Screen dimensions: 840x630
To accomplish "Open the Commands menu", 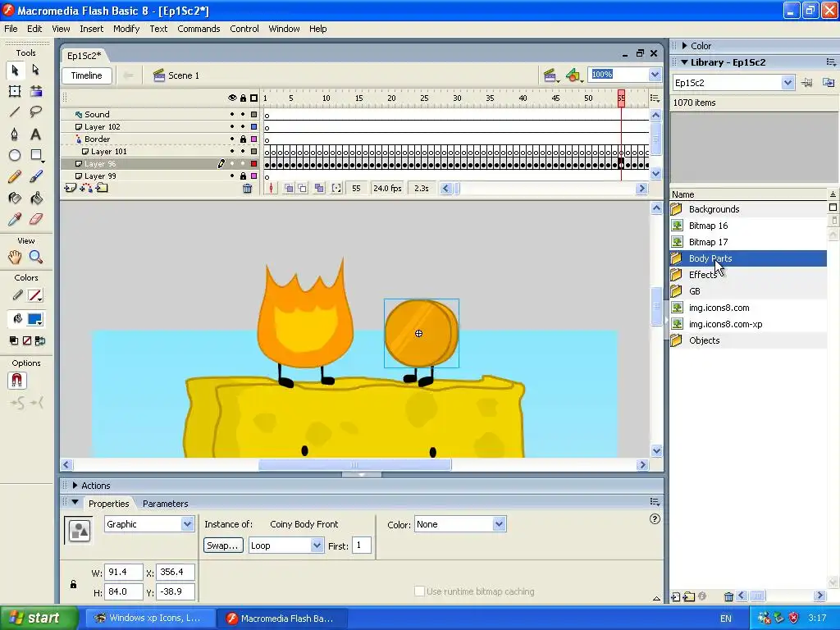I will pos(199,29).
